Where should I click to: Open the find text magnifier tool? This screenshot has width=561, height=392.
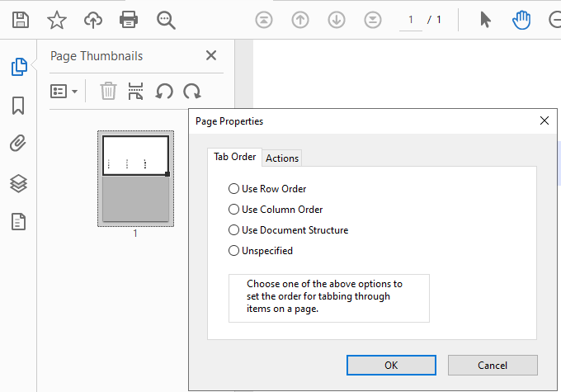[166, 20]
